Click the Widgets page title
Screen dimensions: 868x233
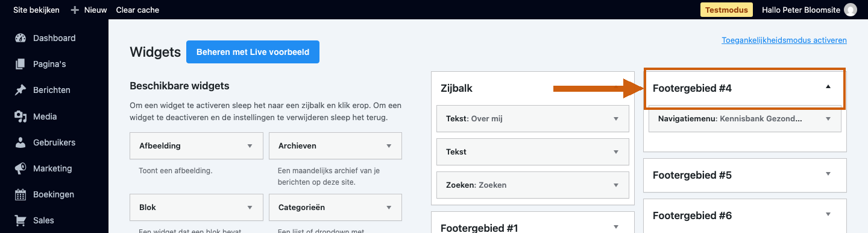[x=155, y=52]
